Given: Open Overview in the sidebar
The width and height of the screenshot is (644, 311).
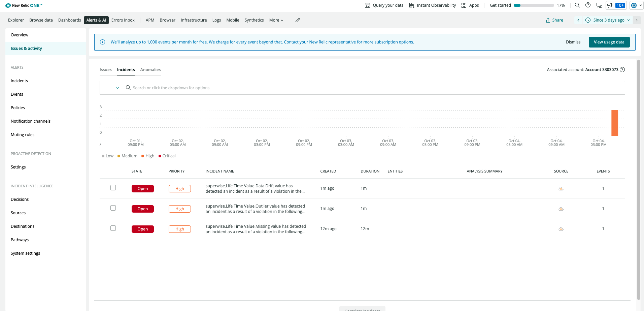Looking at the screenshot, I should coord(46,35).
